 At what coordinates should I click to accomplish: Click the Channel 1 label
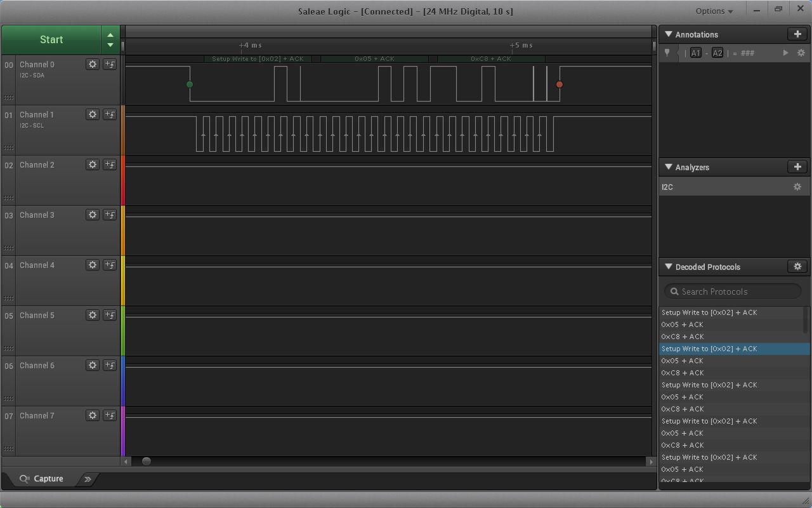tap(37, 114)
